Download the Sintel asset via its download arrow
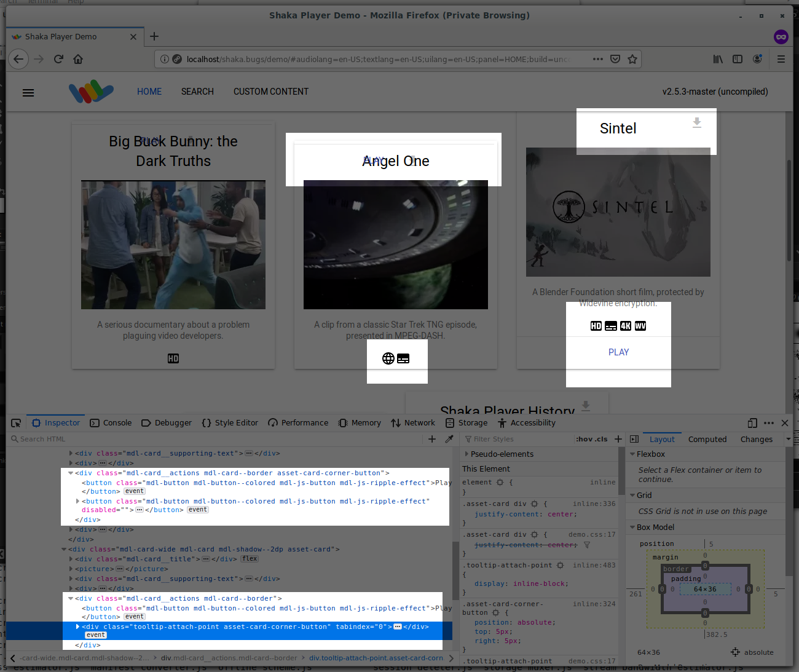Image resolution: width=799 pixels, height=672 pixels. 696,123
